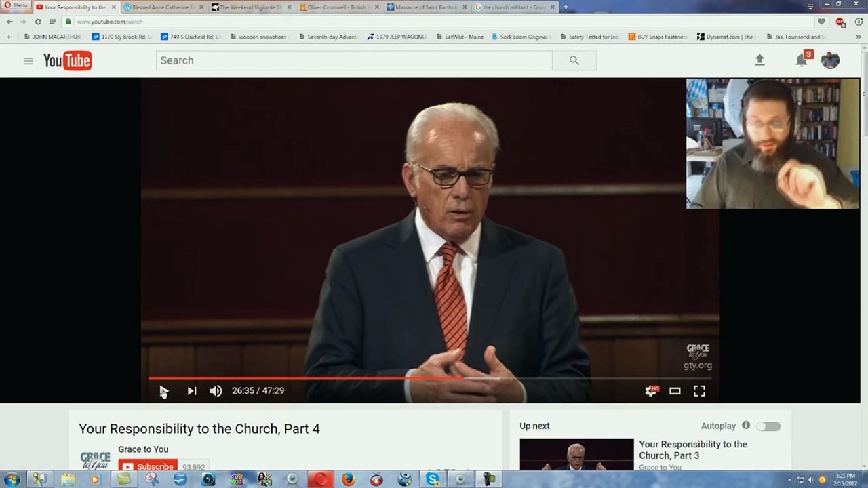868x488 pixels.
Task: Switch to The Weekend Vigilante tab
Action: click(250, 7)
